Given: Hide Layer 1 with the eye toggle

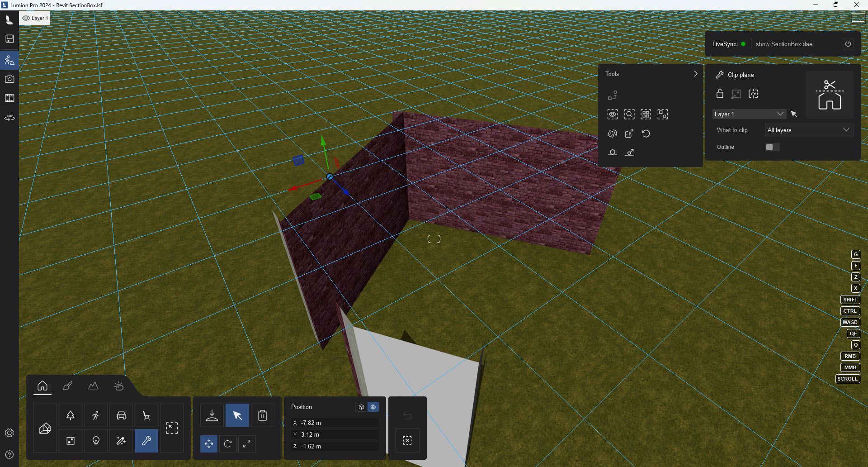Looking at the screenshot, I should [27, 18].
